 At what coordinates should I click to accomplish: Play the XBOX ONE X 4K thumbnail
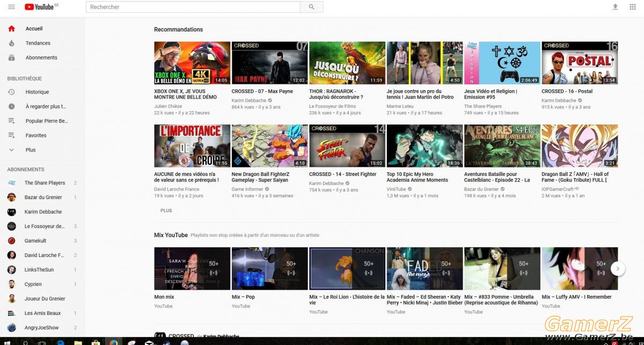coord(192,63)
